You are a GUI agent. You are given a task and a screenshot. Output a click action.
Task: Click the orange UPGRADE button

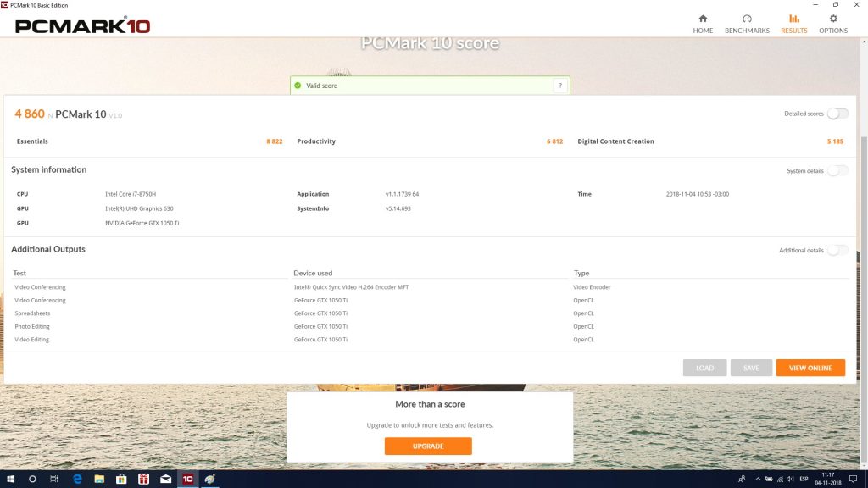[428, 446]
